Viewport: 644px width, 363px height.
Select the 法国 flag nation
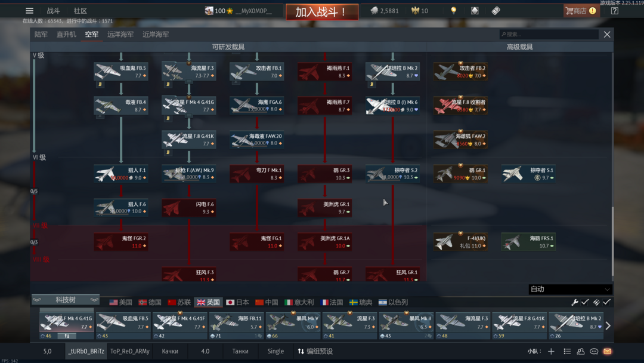click(x=332, y=302)
